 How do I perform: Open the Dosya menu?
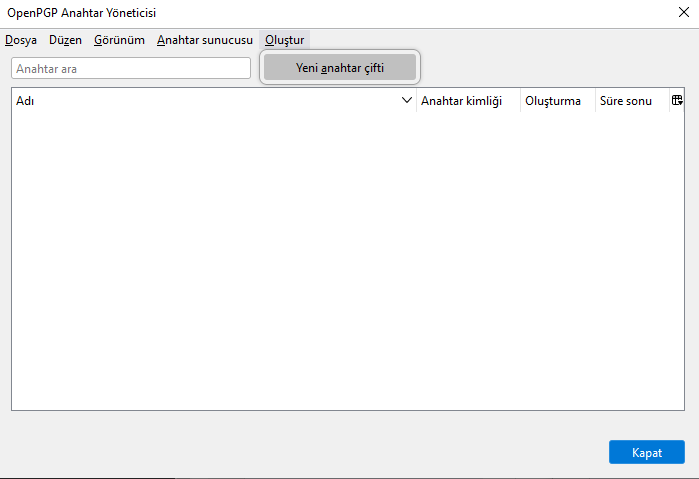tap(21, 40)
